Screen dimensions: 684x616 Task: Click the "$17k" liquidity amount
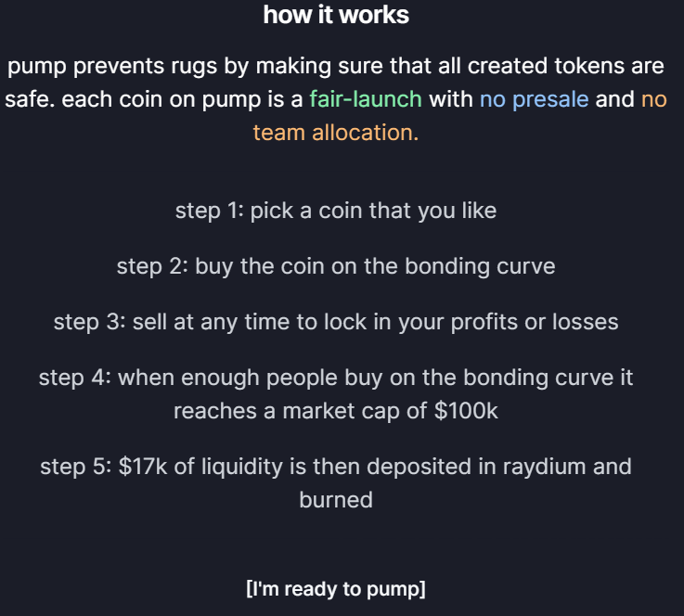pyautogui.click(x=144, y=466)
